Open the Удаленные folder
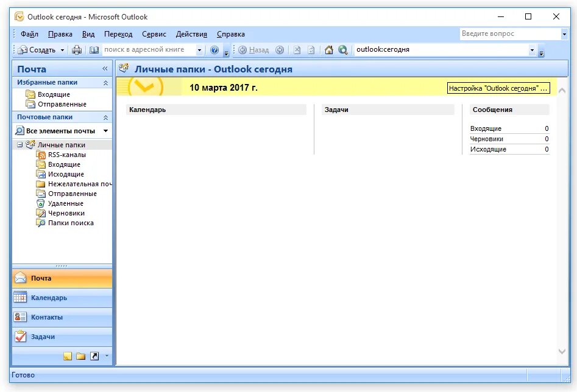This screenshot has height=392, width=577. pos(66,203)
